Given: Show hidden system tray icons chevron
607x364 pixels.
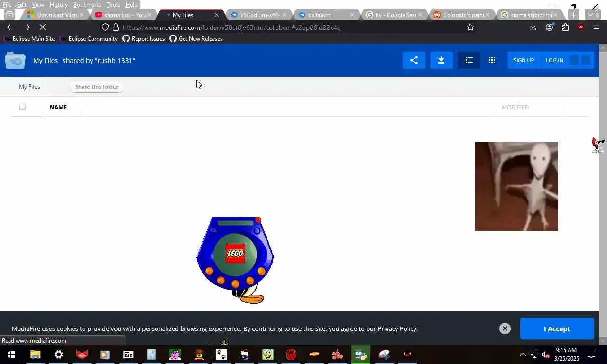Looking at the screenshot, I should pyautogui.click(x=523, y=355).
